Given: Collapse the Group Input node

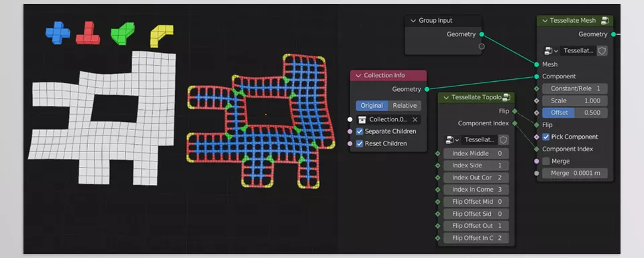Looking at the screenshot, I should click(413, 21).
